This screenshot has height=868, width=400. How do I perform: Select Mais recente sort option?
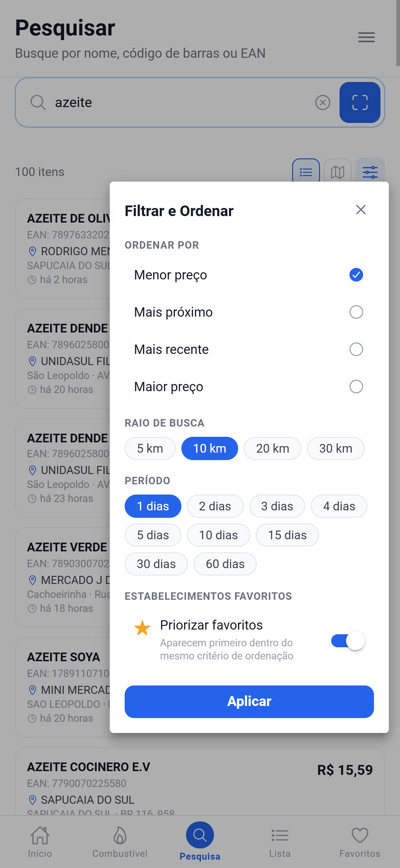249,349
